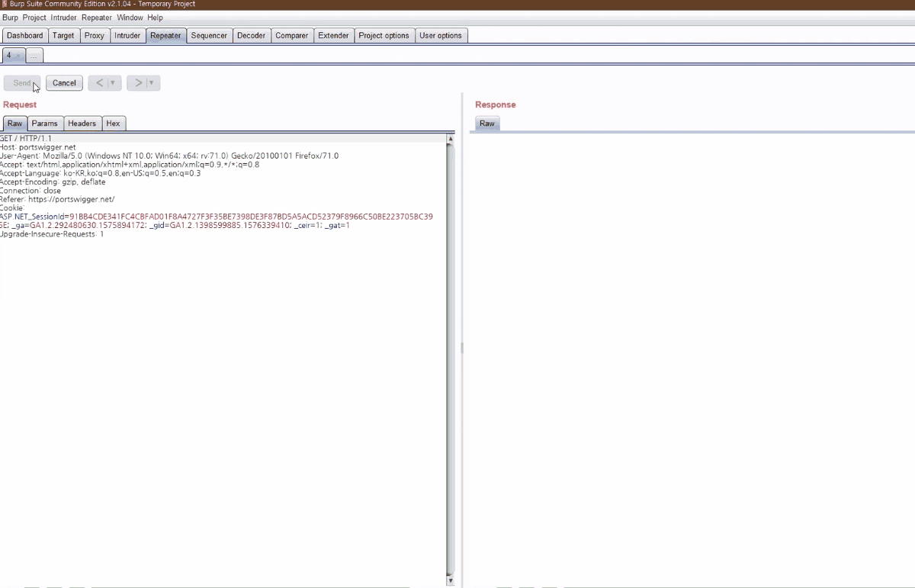Click the Accept text/html header line
Viewport: 915px width, 588px height.
pyautogui.click(x=130, y=165)
